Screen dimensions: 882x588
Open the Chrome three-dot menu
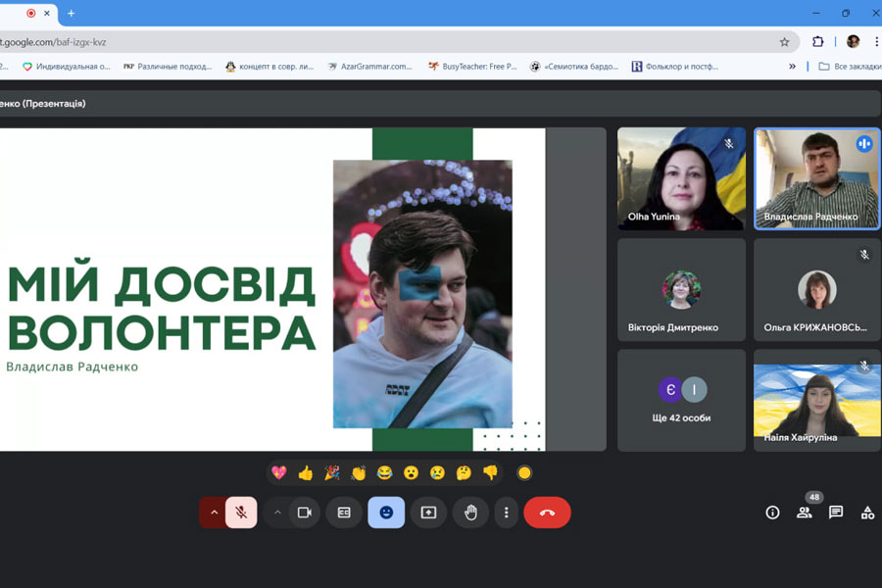pos(876,41)
